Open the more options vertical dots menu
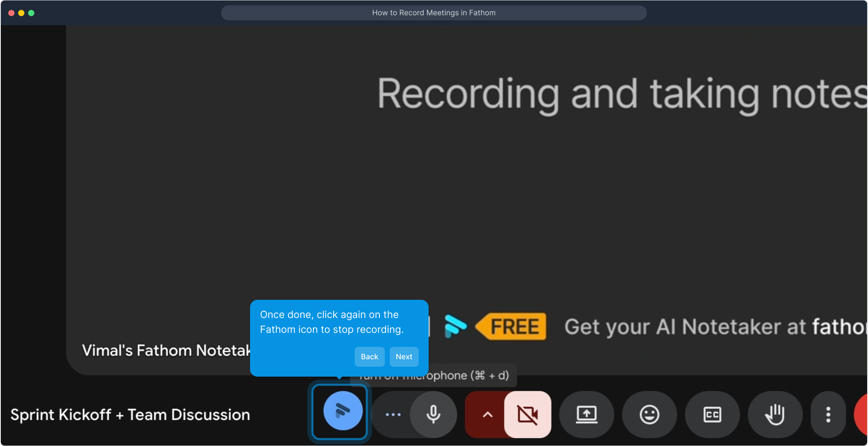The height and width of the screenshot is (446, 868). point(828,415)
